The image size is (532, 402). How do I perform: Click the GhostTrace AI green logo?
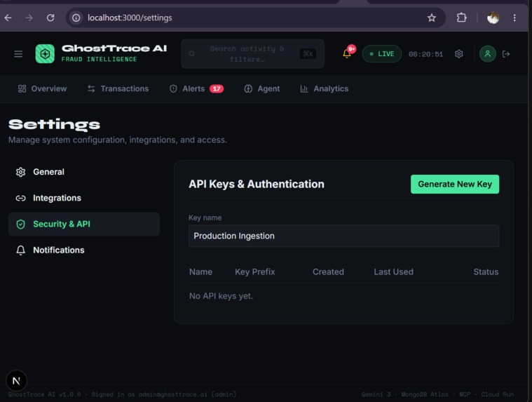click(x=45, y=53)
